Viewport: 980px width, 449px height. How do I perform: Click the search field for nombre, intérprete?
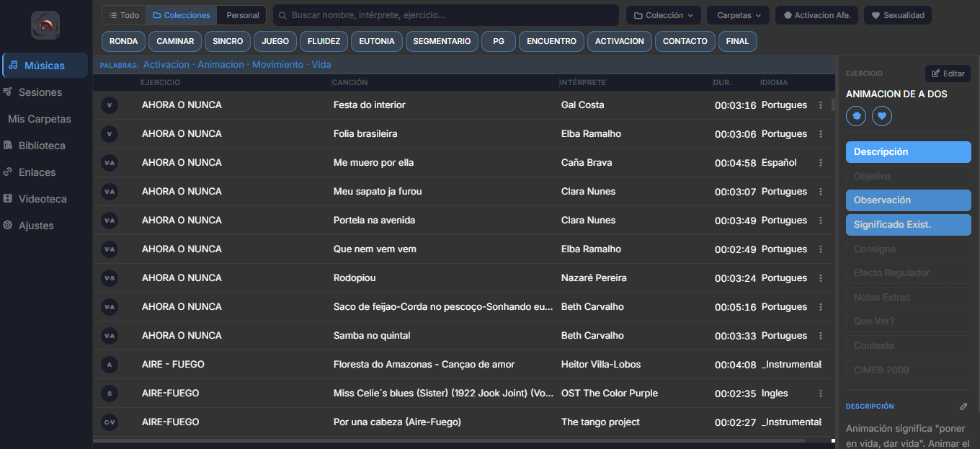pyautogui.click(x=445, y=15)
